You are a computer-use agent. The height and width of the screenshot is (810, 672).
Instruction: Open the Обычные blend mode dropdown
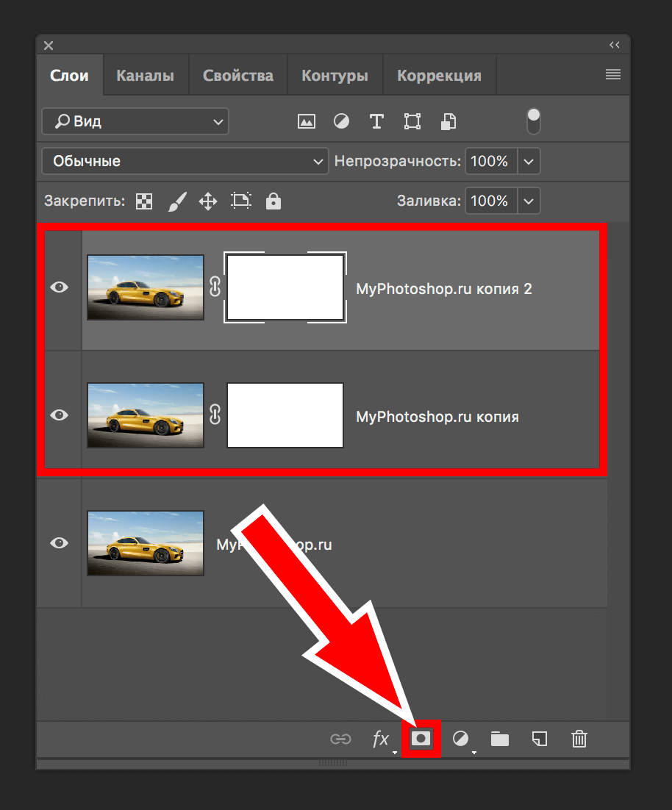[x=185, y=161]
